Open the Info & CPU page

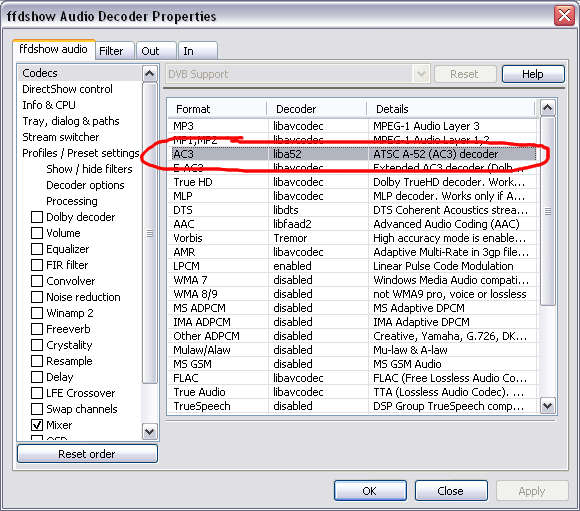[49, 105]
